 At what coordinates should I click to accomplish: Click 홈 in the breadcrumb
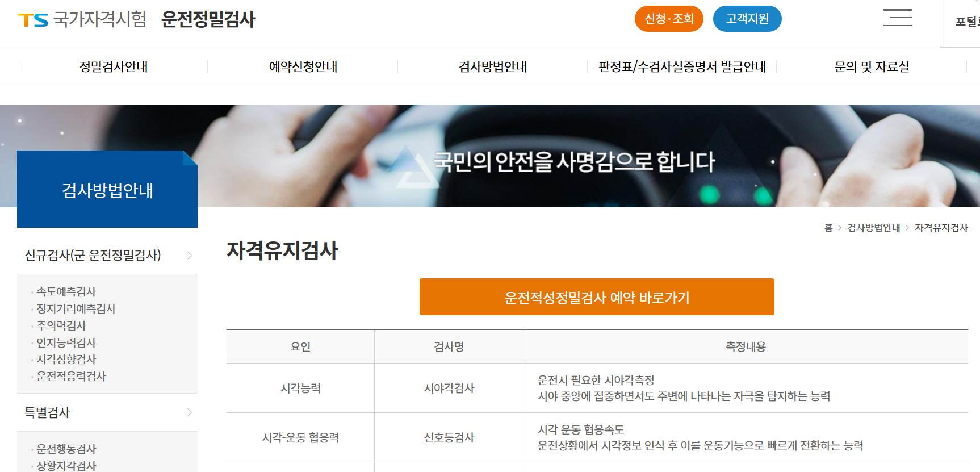click(828, 228)
